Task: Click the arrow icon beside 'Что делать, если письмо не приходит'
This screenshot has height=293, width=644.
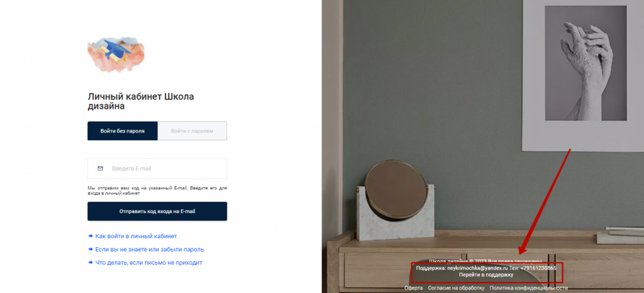Action: [x=91, y=263]
